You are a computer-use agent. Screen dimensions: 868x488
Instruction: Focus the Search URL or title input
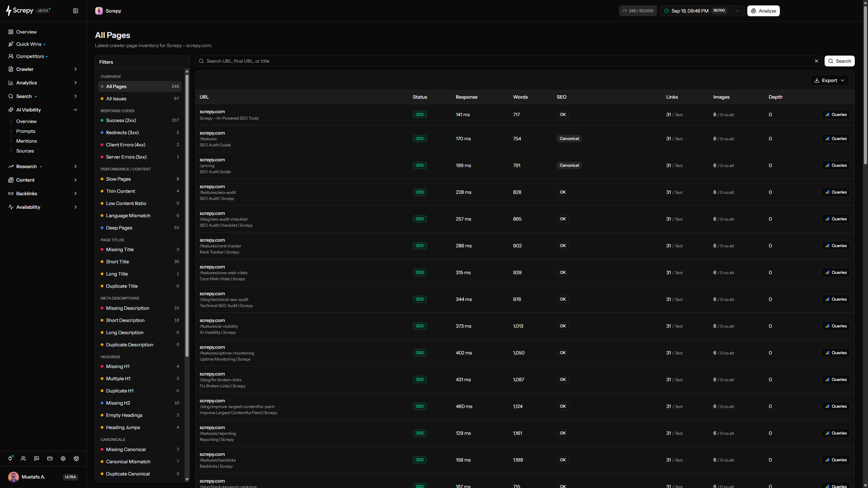pyautogui.click(x=508, y=61)
